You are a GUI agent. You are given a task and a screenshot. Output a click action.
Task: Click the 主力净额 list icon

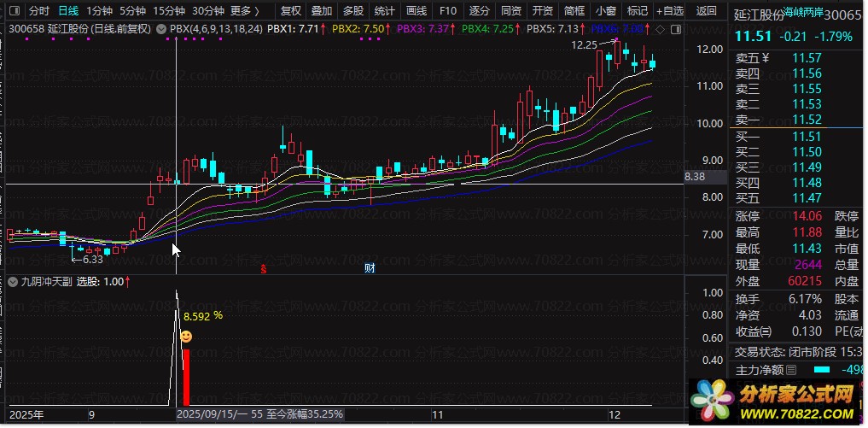[x=791, y=370]
